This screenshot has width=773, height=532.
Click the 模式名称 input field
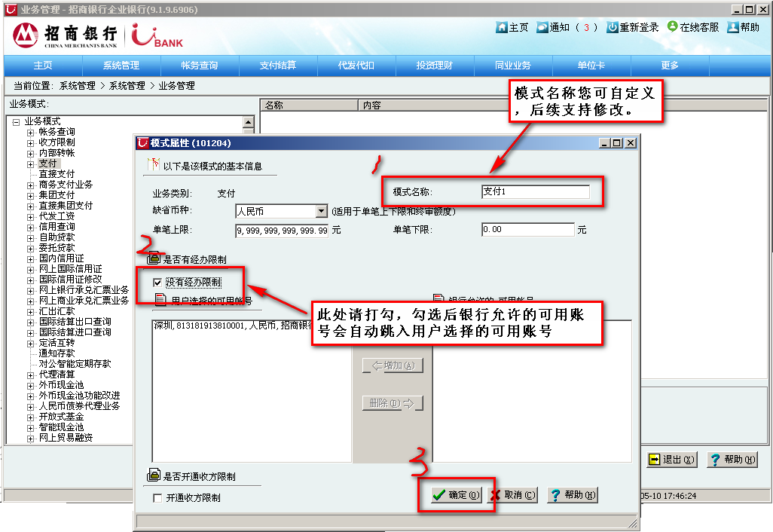[535, 192]
